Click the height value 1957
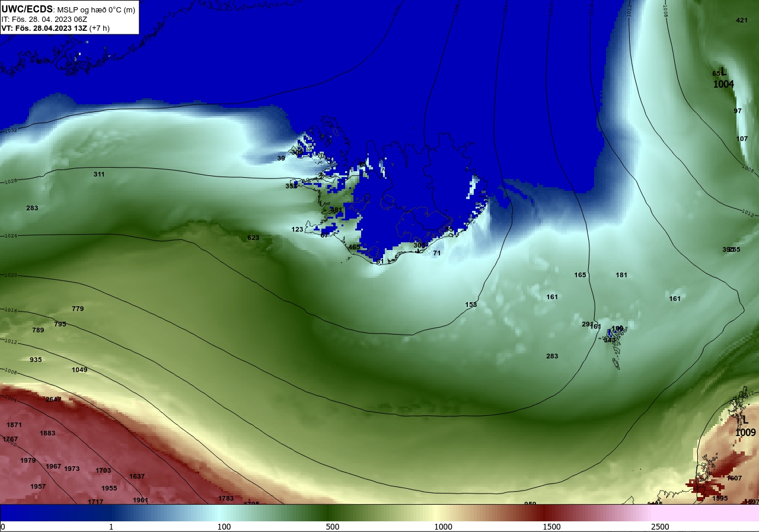 [38, 486]
